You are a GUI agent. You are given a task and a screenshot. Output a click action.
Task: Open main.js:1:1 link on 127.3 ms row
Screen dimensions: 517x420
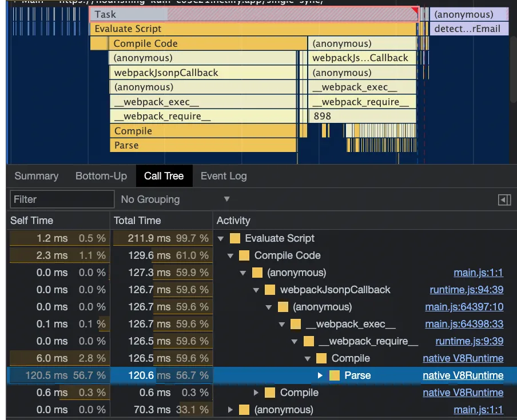[x=479, y=273]
